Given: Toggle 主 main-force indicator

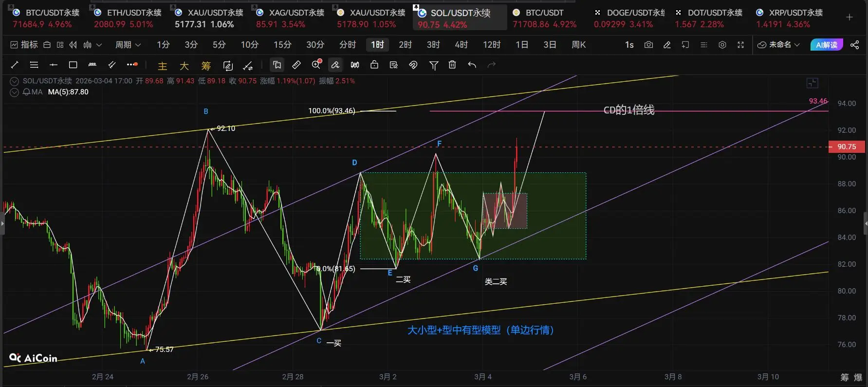Looking at the screenshot, I should tap(163, 66).
